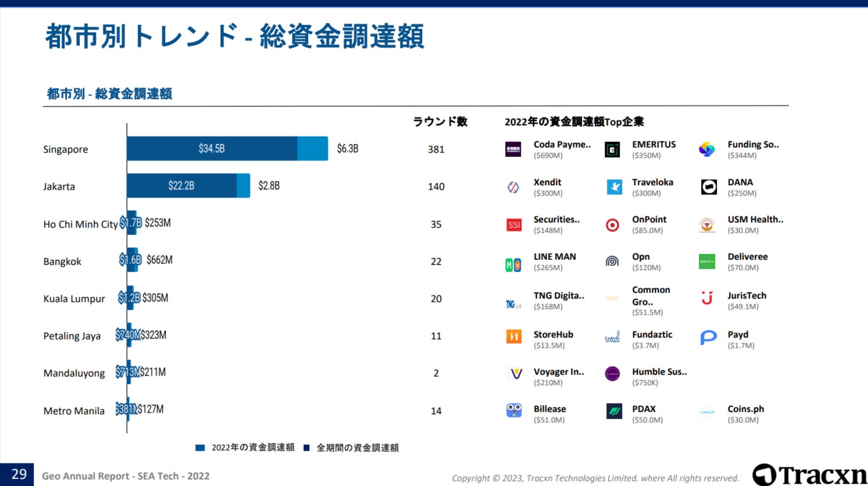
Task: Select the 都市別 - 総資金調達額 subtitle
Action: [x=109, y=94]
